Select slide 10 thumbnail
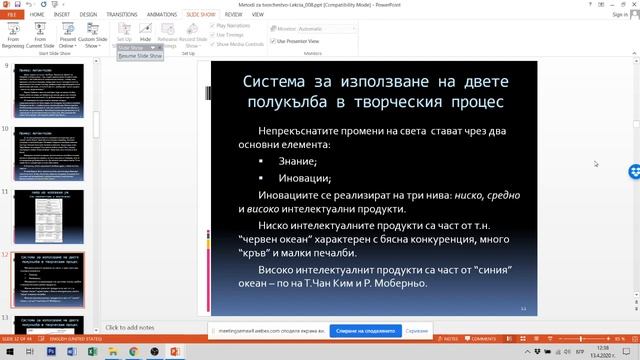 (49, 153)
